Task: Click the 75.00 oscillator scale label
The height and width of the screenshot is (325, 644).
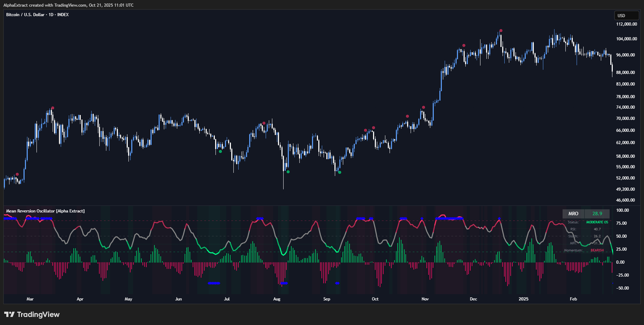Action: [x=622, y=223]
